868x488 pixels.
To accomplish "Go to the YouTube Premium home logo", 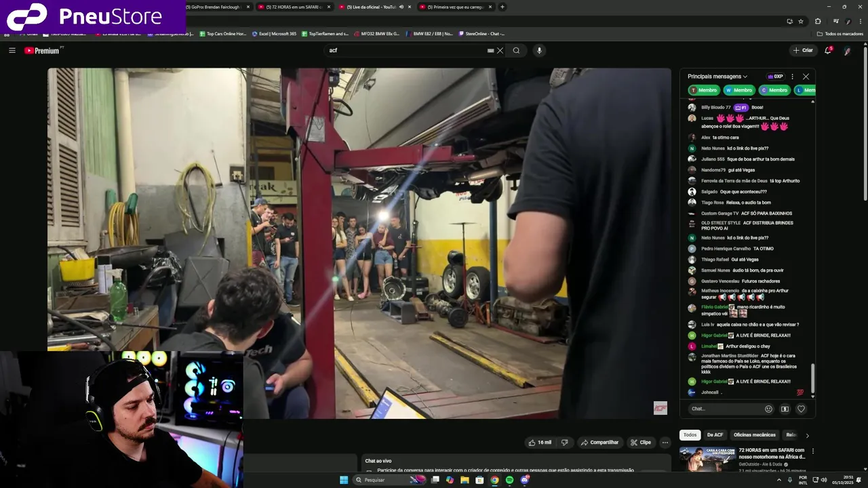I will pos(42,50).
